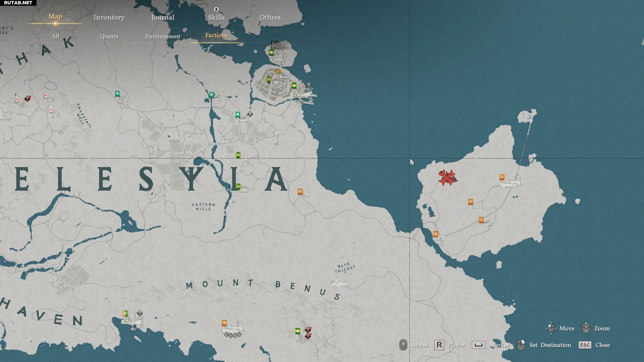Click the ESC Close button
This screenshot has height=362, width=644.
[585, 345]
